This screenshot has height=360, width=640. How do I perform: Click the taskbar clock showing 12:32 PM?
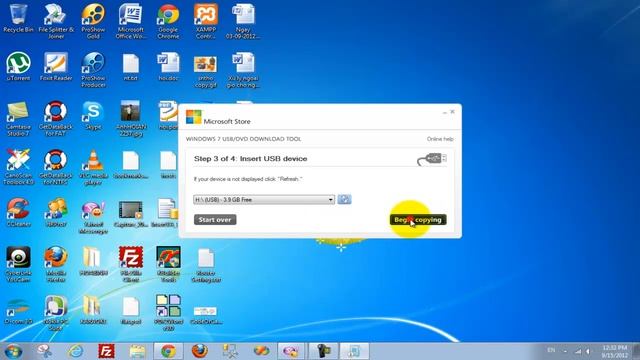tap(614, 351)
